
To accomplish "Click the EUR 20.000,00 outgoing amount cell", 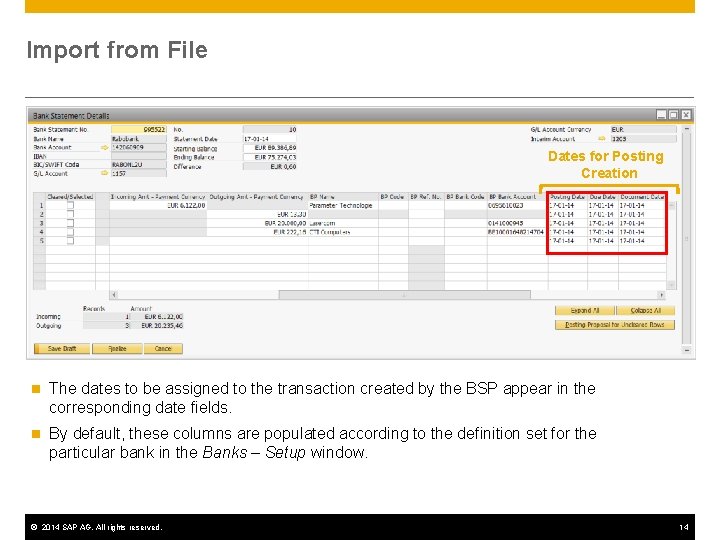I will (x=257, y=223).
